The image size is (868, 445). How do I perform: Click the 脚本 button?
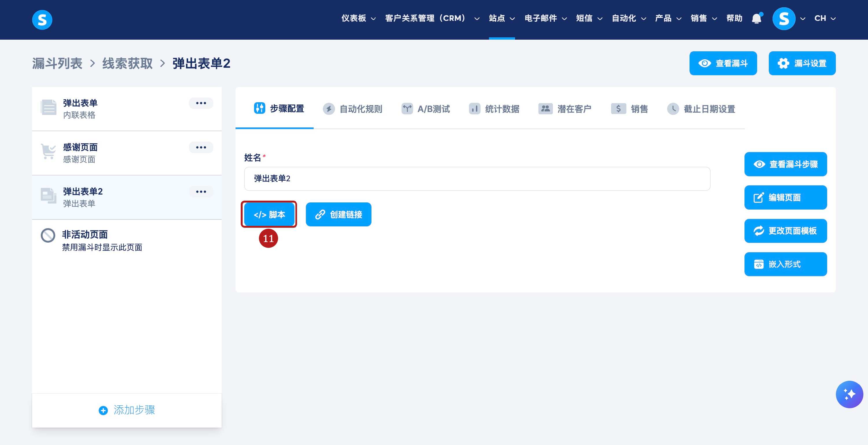tap(269, 215)
